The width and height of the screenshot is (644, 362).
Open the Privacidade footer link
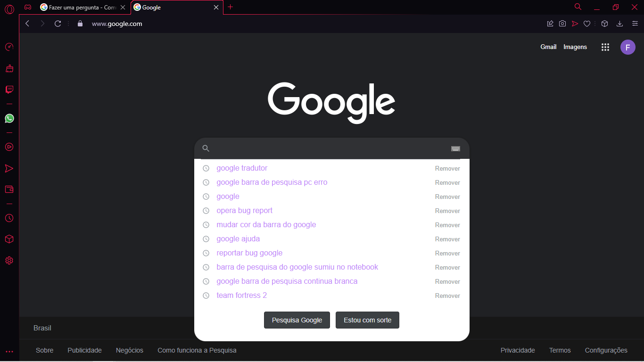[x=518, y=350]
